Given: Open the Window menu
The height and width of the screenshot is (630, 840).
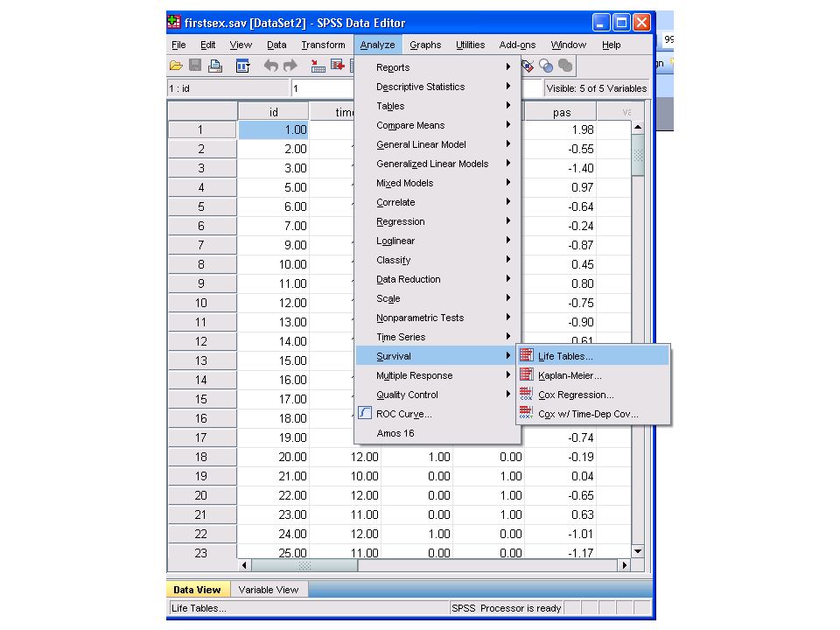Looking at the screenshot, I should (x=569, y=45).
